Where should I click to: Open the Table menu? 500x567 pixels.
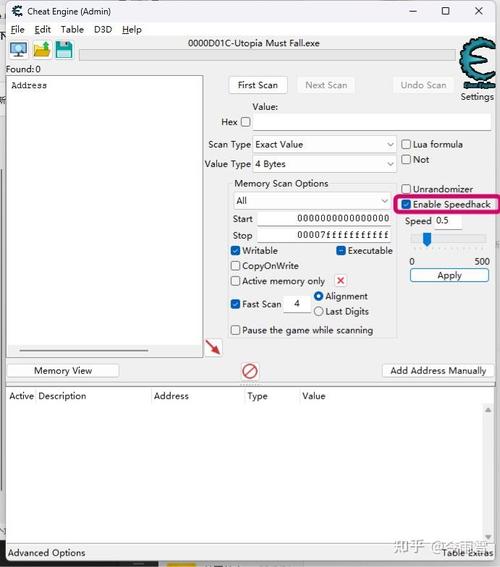72,30
